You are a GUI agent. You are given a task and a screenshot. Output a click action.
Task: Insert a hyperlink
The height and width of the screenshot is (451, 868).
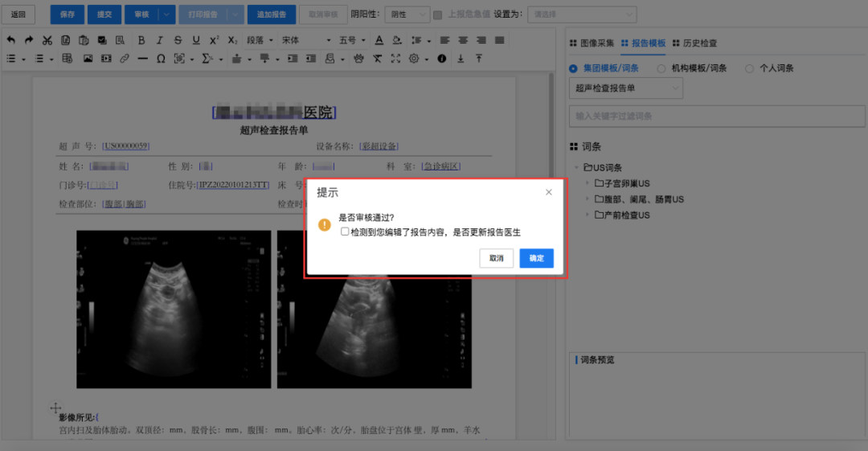point(125,58)
